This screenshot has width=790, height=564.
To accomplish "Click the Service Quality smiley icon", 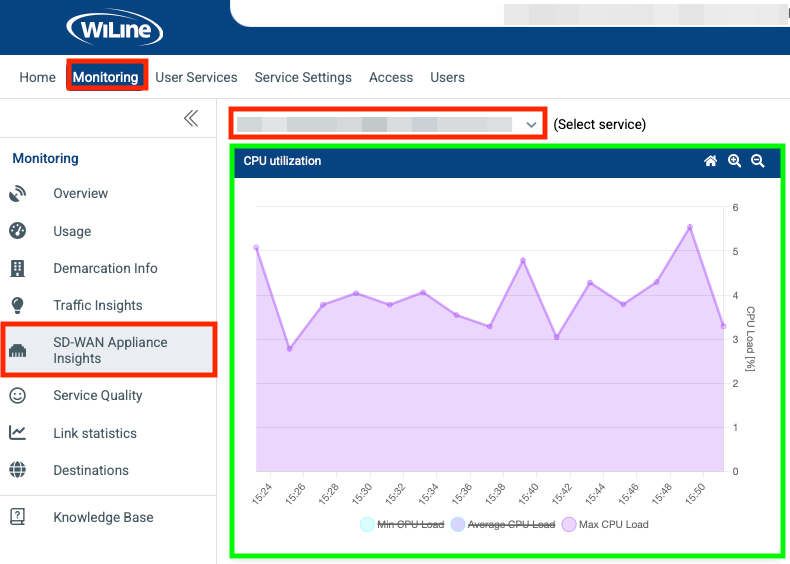I will point(17,396).
